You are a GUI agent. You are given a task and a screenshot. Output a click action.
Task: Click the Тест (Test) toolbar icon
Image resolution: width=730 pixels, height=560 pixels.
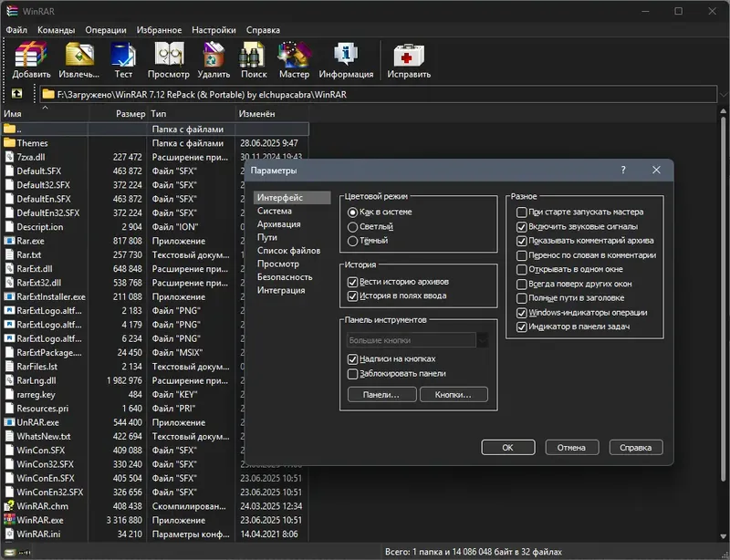pyautogui.click(x=123, y=56)
